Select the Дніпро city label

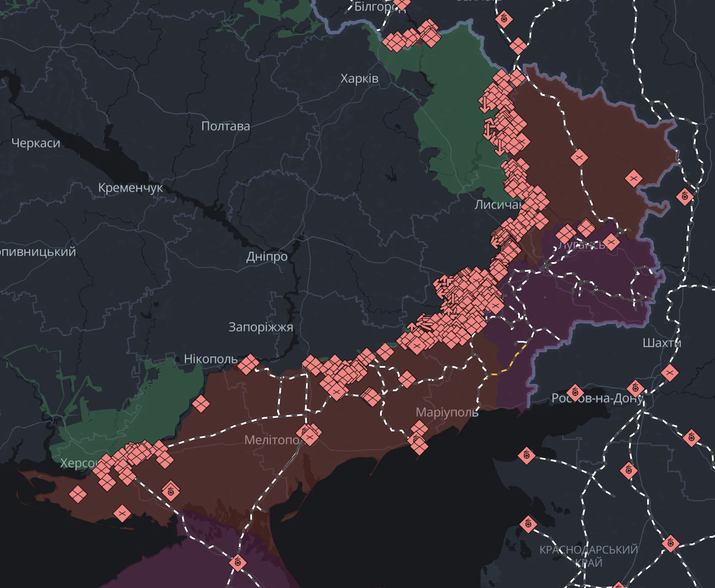point(267,256)
